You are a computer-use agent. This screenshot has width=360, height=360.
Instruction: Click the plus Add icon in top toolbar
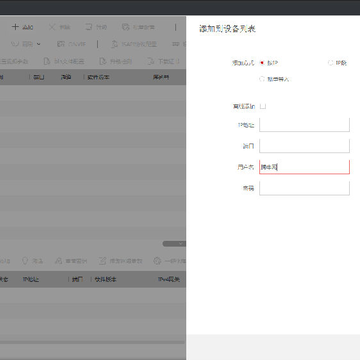click(x=15, y=27)
